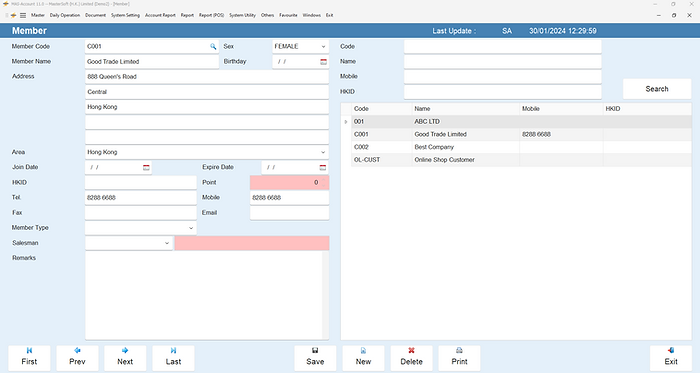The height and width of the screenshot is (373, 700).
Task: Go to Prev member record
Action: (77, 357)
